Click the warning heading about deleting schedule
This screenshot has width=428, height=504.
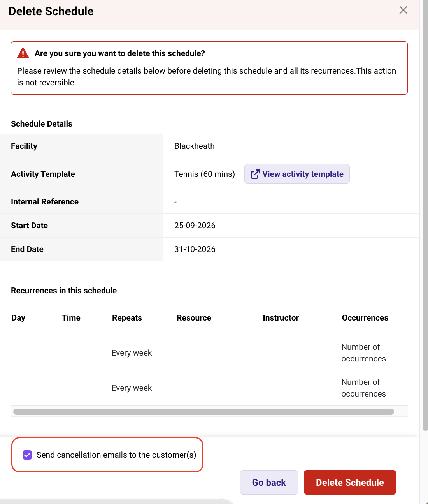point(120,53)
